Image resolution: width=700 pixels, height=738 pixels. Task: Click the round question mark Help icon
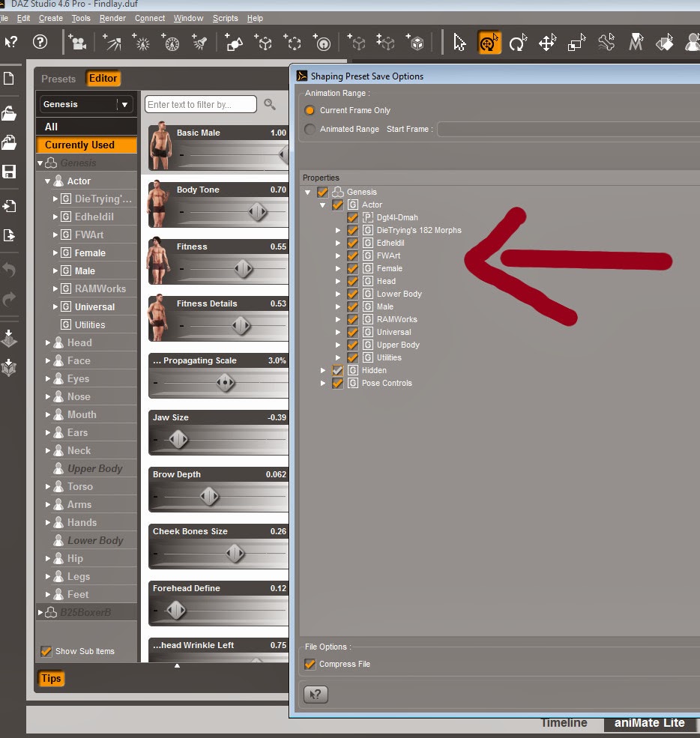[x=40, y=43]
